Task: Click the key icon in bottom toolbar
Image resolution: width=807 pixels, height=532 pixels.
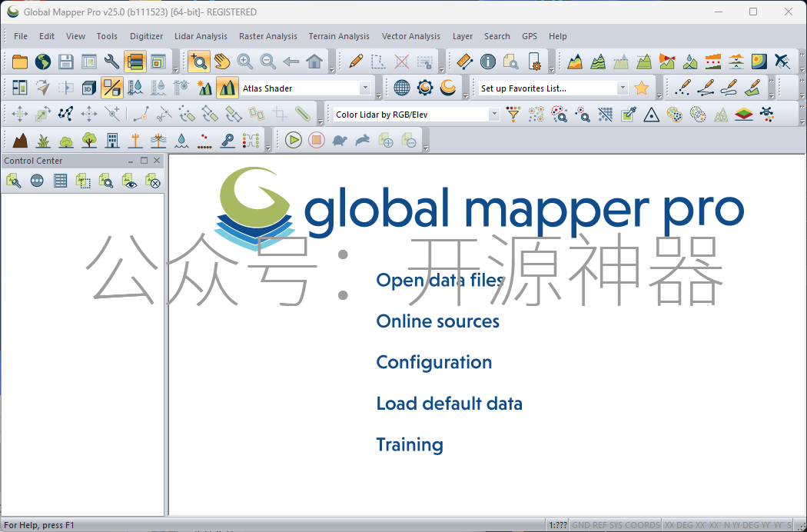Action: click(227, 140)
